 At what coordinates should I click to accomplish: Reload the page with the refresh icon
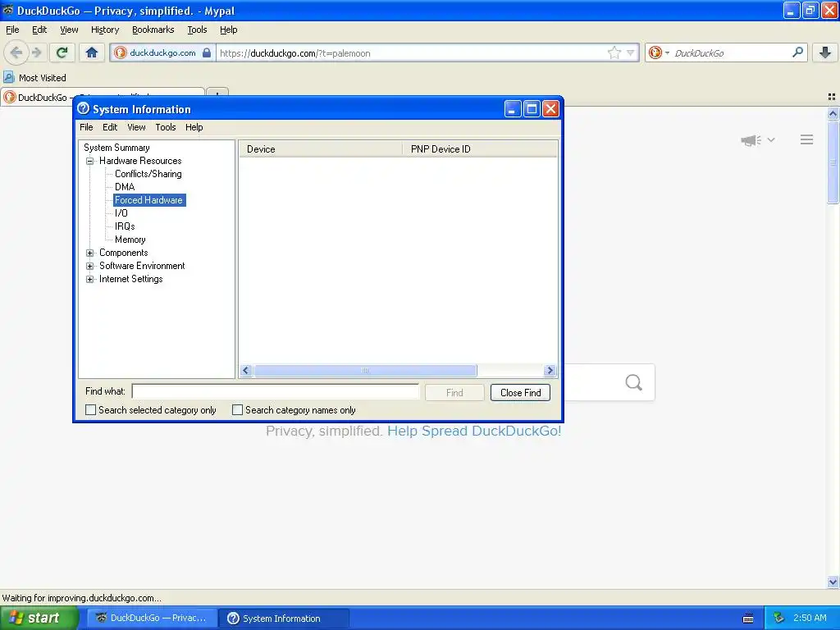pyautogui.click(x=62, y=52)
